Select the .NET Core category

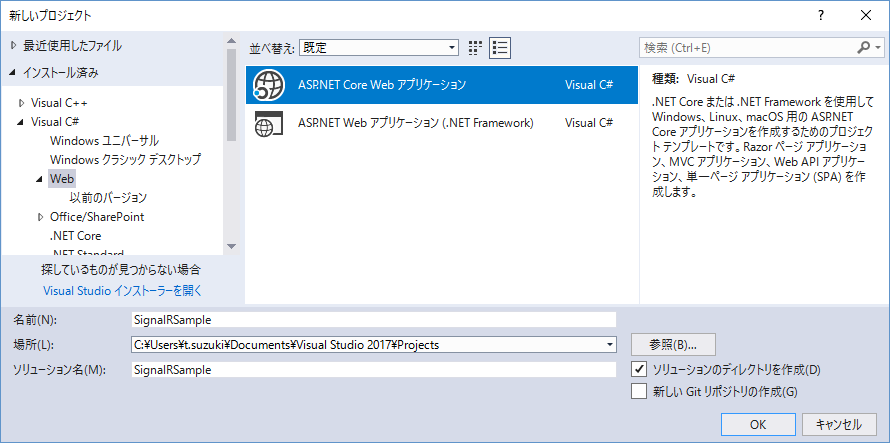tap(75, 235)
